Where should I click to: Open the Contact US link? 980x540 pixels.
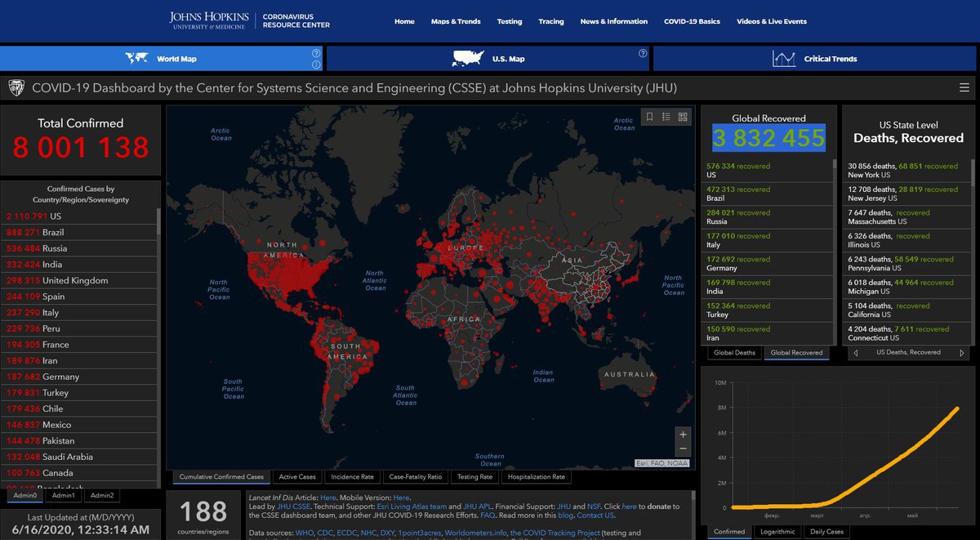click(x=595, y=516)
